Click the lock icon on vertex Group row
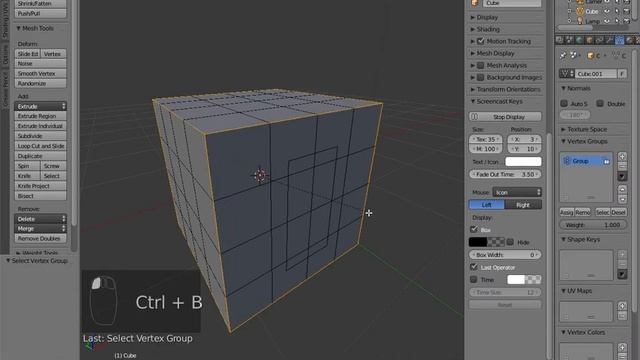This screenshot has height=360, width=640. (x=606, y=161)
